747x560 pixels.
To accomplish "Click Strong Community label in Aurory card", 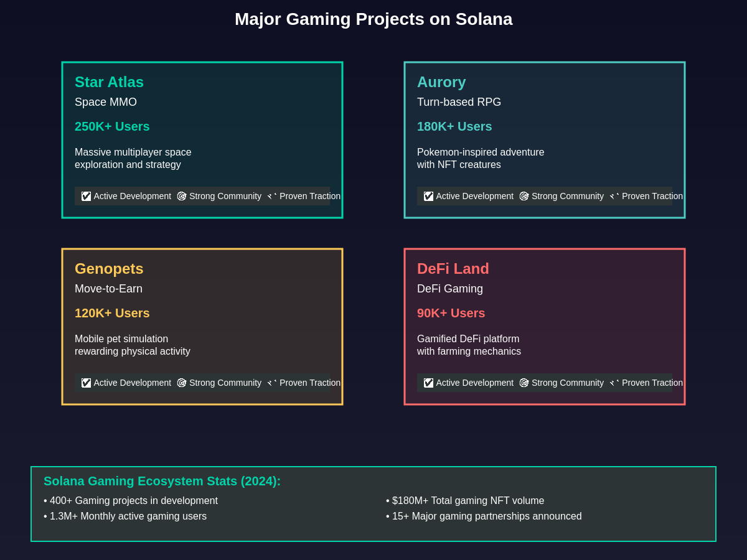I will (568, 196).
